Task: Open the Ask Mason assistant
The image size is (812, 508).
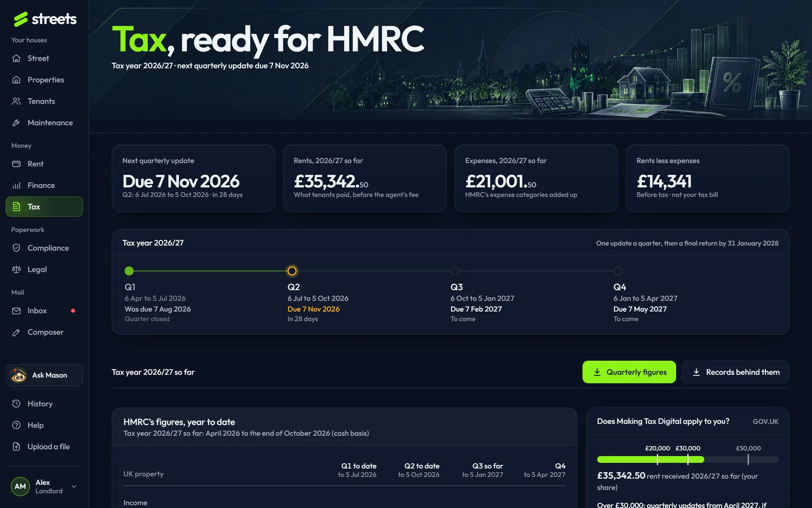Action: (x=44, y=375)
